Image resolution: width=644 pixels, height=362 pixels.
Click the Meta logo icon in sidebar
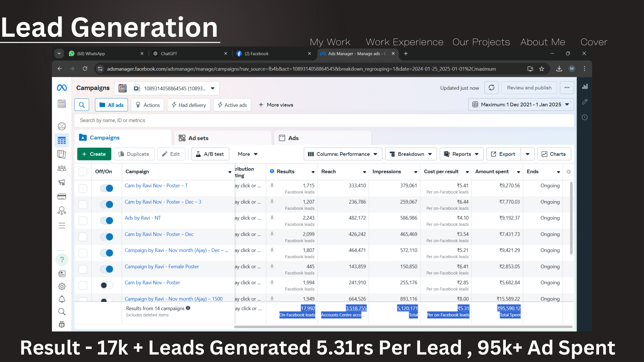pos(62,88)
